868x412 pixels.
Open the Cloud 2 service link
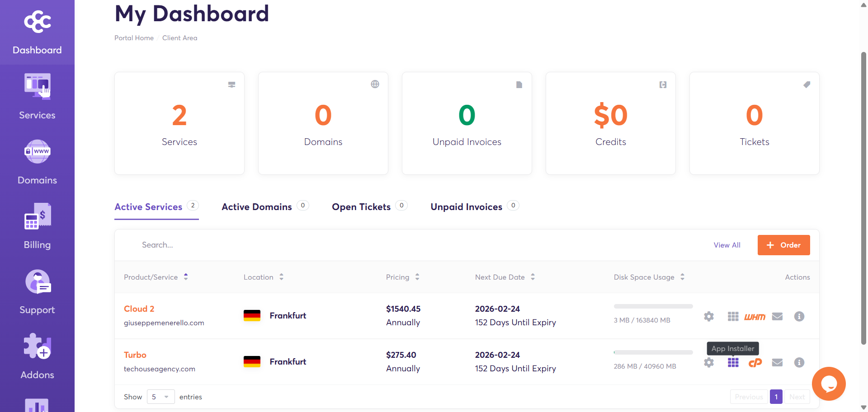click(139, 309)
